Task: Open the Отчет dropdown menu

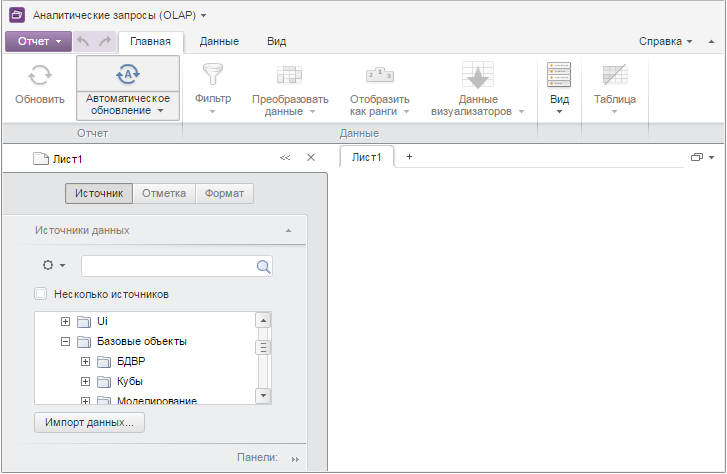Action: coord(39,41)
